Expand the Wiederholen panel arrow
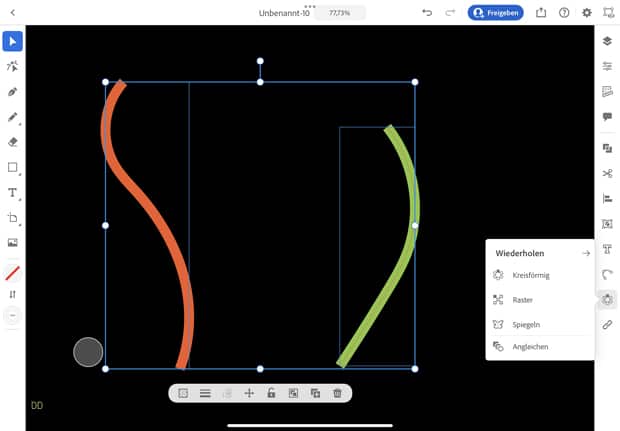Screen dimensions: 620x431 586,253
